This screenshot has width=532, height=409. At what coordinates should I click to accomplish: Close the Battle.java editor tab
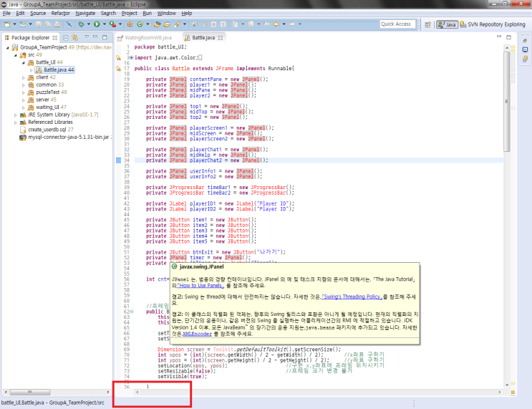click(221, 38)
